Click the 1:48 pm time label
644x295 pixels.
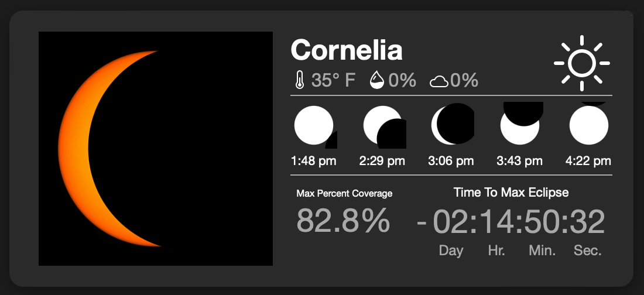tap(314, 160)
